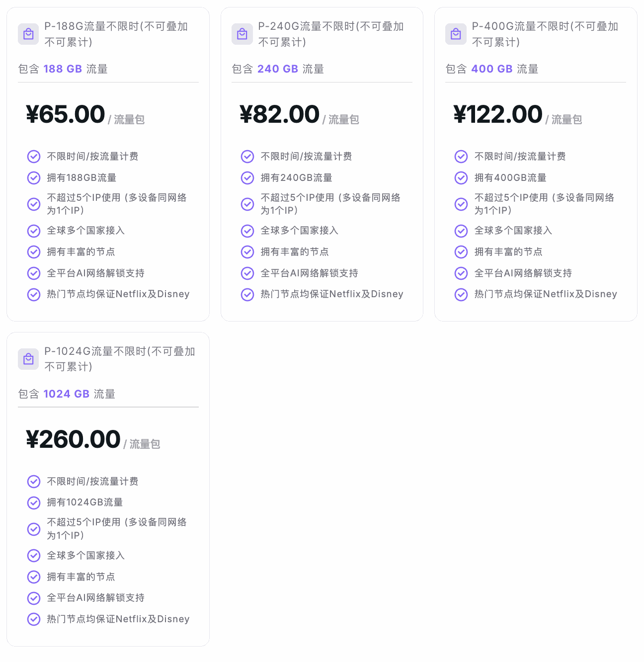
Task: Click checkmark next to 全平台AI网络解锁支持 in ¥122.00 card
Action: coord(461,273)
